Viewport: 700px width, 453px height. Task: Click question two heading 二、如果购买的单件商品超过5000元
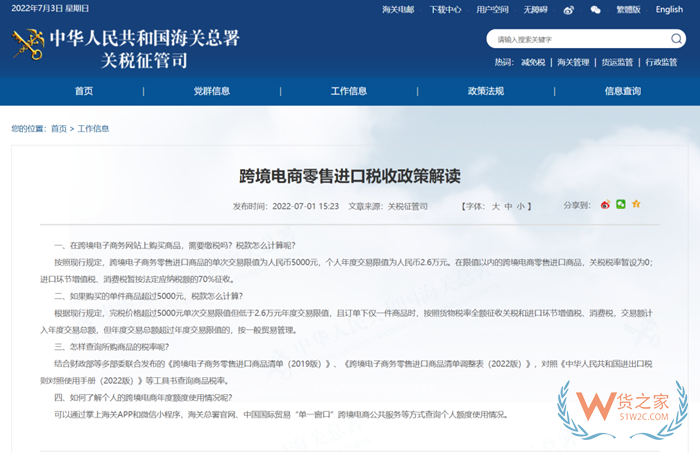coord(149,296)
